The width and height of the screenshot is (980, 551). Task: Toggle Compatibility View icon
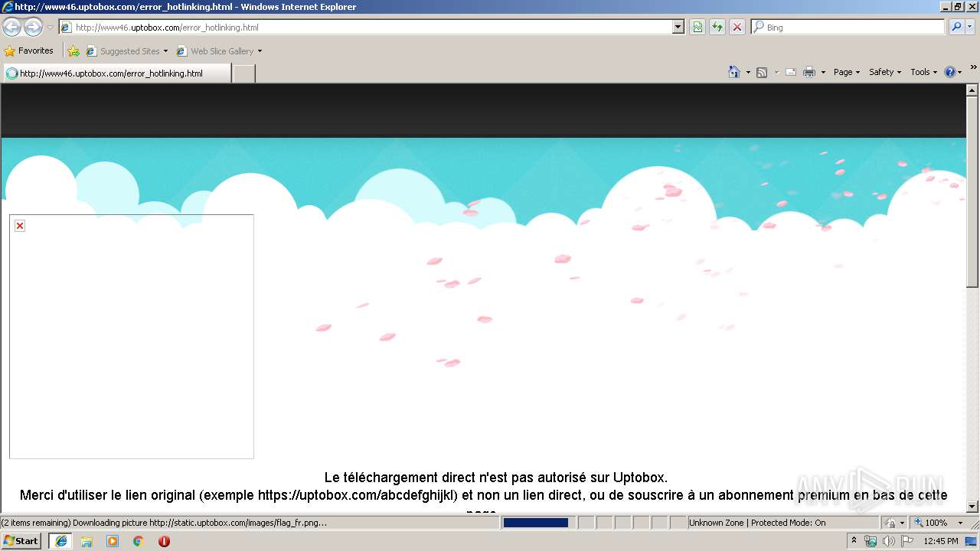coord(697,28)
